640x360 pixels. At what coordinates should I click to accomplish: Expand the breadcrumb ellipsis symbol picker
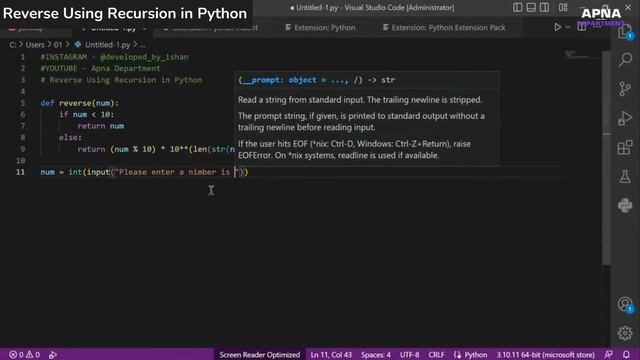tap(142, 45)
